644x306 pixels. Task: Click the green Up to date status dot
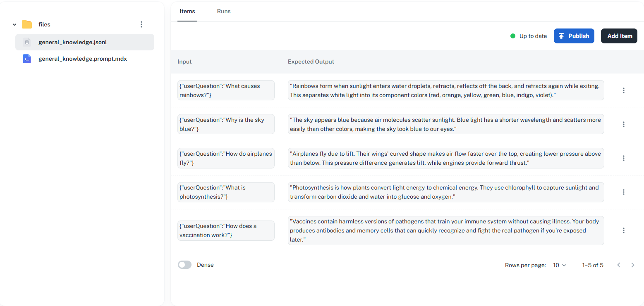click(x=513, y=36)
